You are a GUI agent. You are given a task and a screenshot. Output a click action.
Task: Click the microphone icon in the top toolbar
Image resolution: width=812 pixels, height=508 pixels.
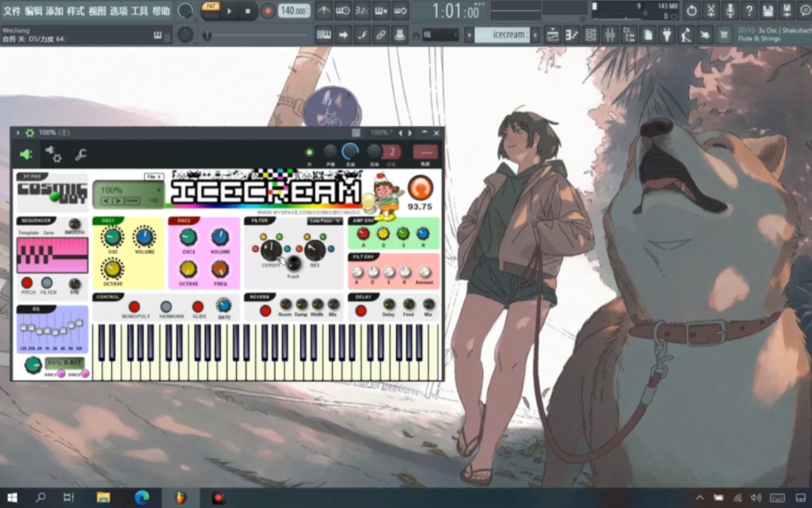[x=729, y=10]
